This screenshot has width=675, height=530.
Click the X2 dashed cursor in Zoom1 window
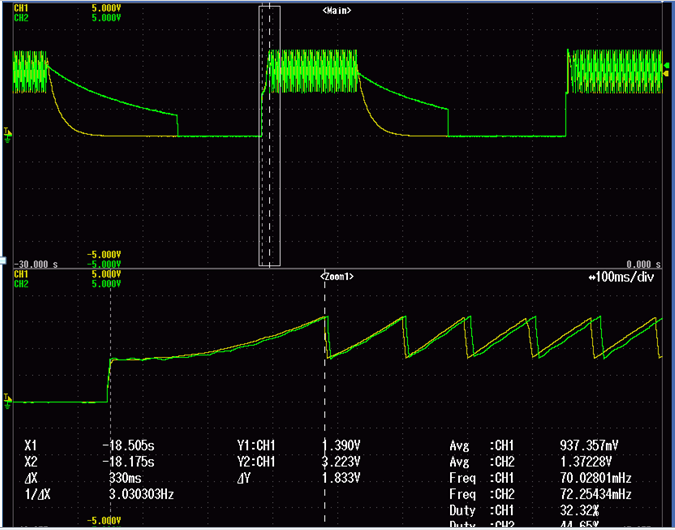[325, 398]
